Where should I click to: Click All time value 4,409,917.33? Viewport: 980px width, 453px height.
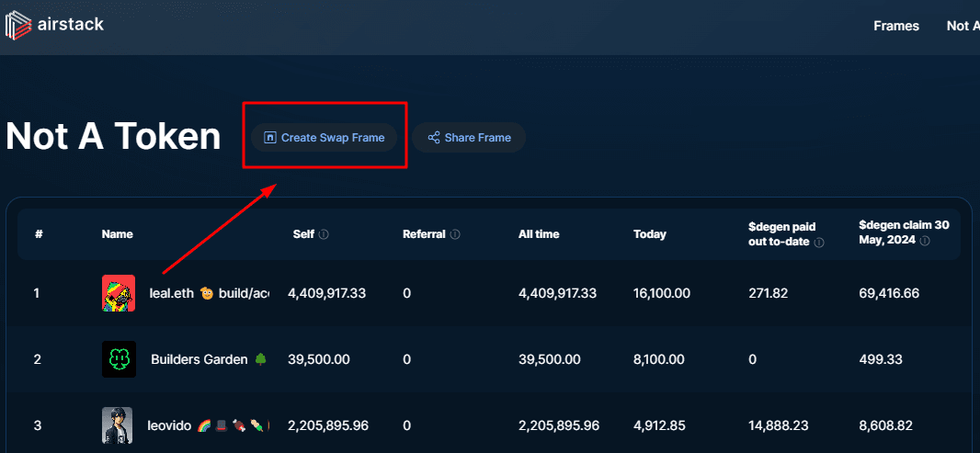click(557, 293)
